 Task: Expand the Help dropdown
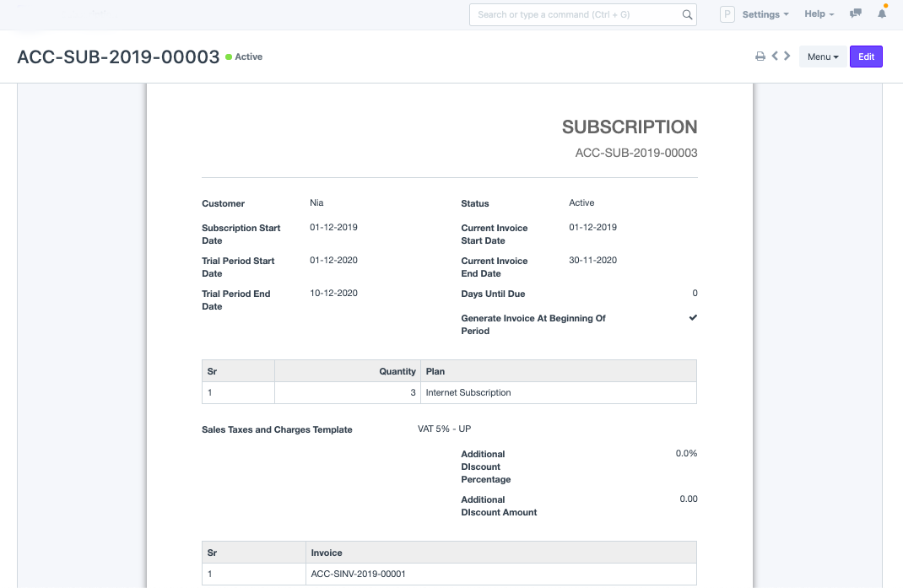coord(819,14)
